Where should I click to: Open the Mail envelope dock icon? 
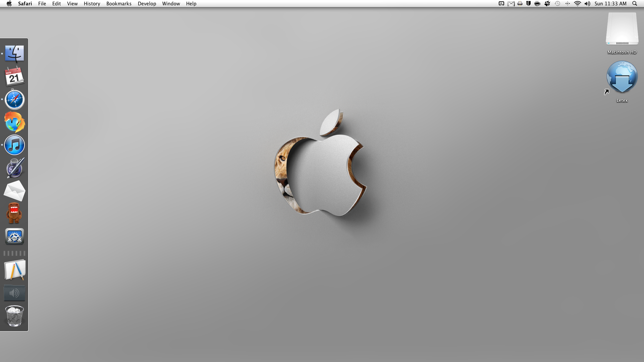point(14,191)
